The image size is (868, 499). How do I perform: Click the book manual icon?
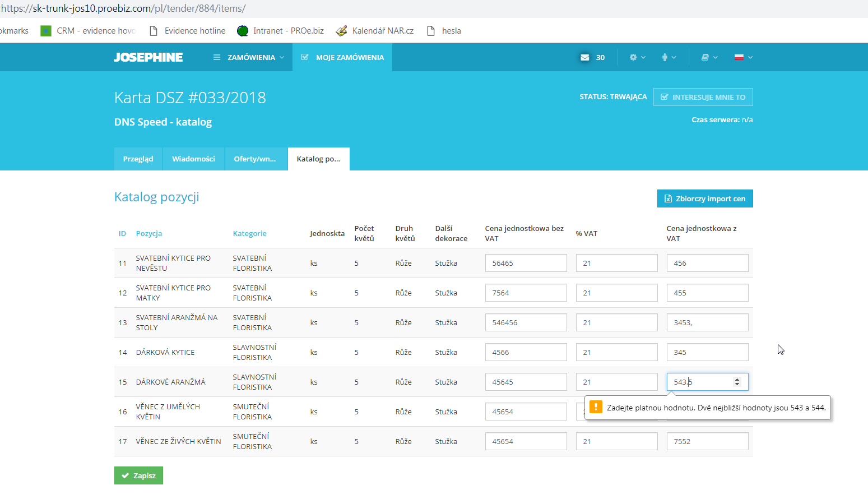(x=705, y=57)
